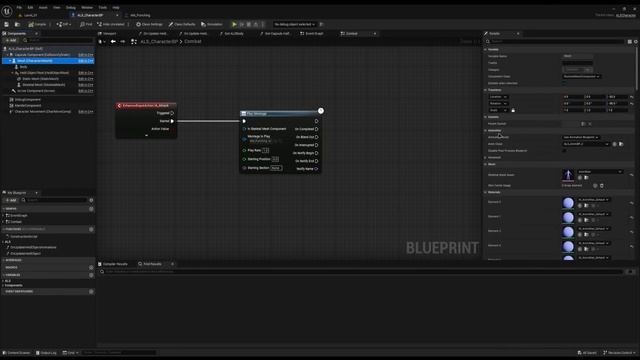Switch to the Set Capsule Half graph tab
Viewport: 640px width, 360px height.
tap(275, 33)
